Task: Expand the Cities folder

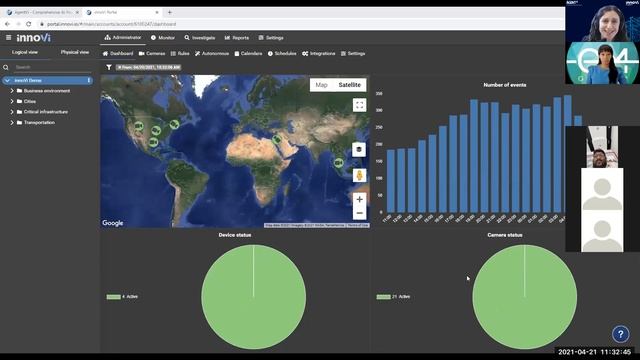Action: click(12, 101)
